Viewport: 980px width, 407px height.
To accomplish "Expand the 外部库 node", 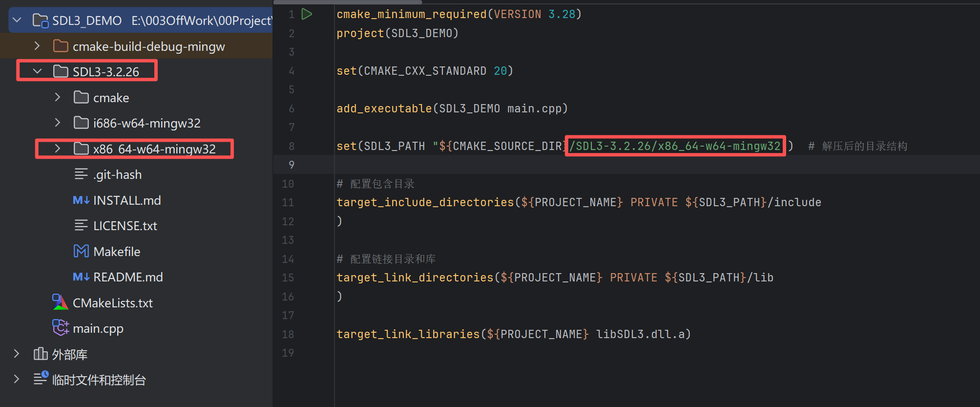I will click(x=17, y=354).
